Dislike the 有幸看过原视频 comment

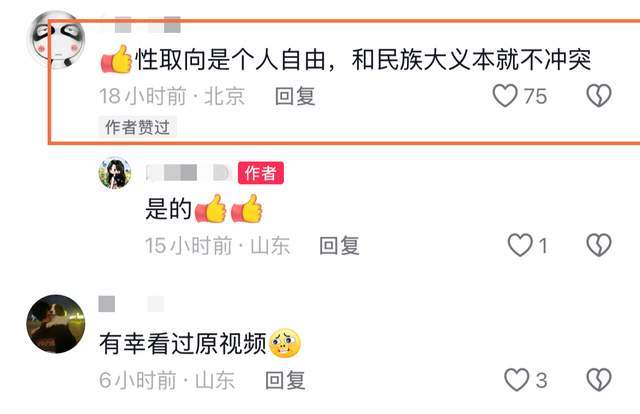tap(599, 380)
